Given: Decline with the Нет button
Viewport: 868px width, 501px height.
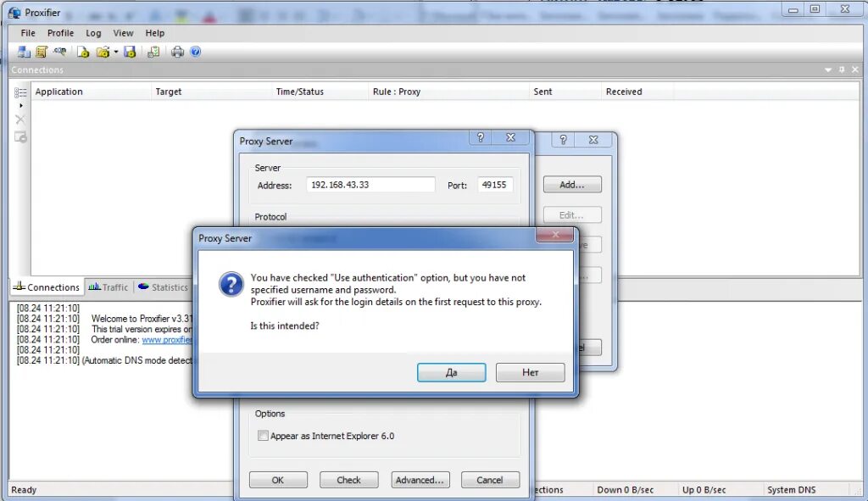Looking at the screenshot, I should pos(531,372).
